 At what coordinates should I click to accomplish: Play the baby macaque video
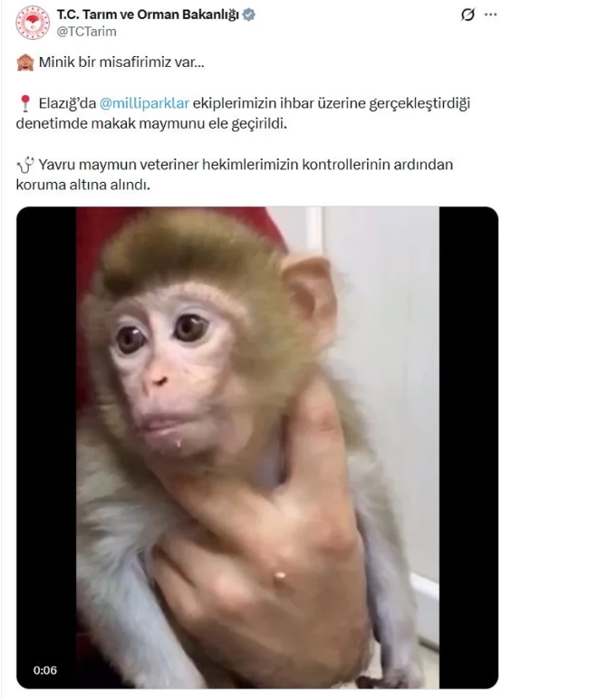tap(257, 447)
